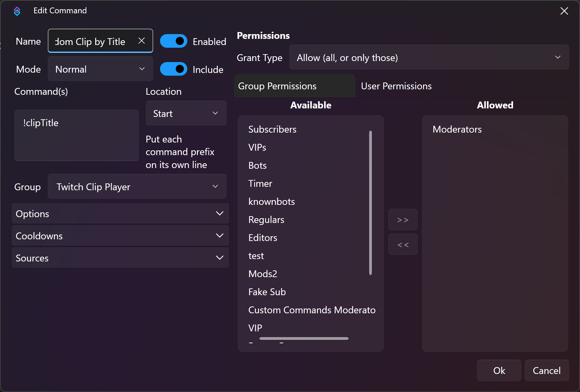Select Subscribers in the Available list
Screen dimensions: 580x392
[x=272, y=129]
